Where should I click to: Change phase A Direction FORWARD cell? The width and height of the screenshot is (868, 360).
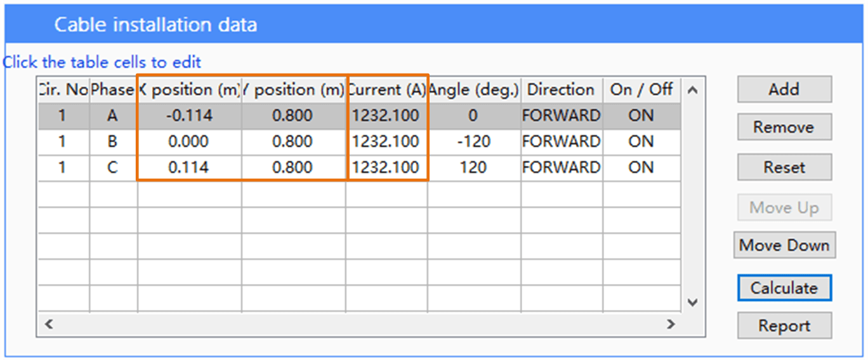click(561, 116)
